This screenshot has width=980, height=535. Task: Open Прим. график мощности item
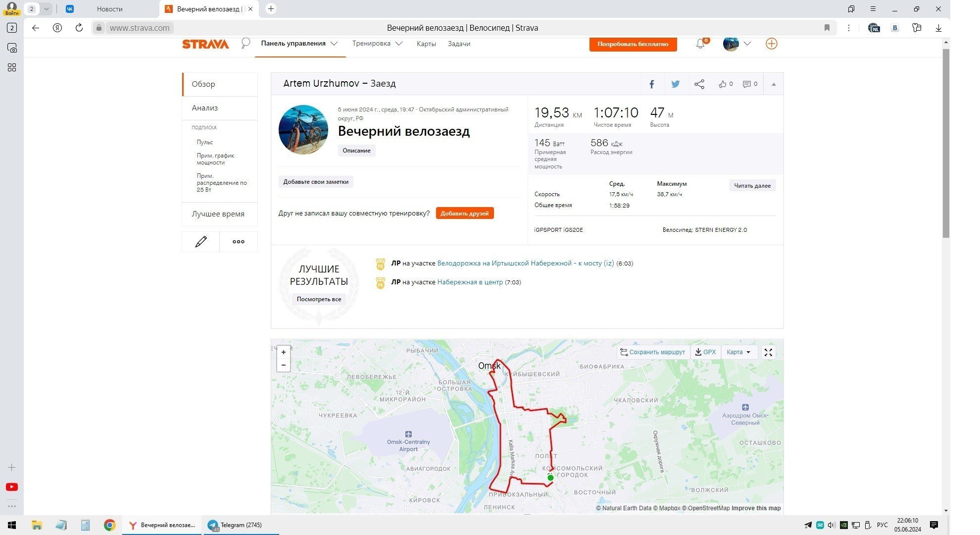(215, 159)
